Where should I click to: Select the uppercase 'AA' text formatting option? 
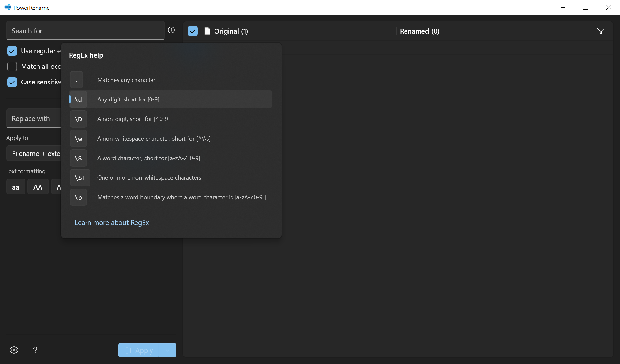(x=38, y=187)
